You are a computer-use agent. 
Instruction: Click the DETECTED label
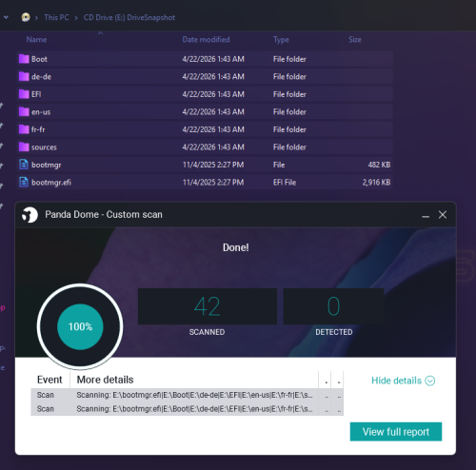click(x=334, y=332)
